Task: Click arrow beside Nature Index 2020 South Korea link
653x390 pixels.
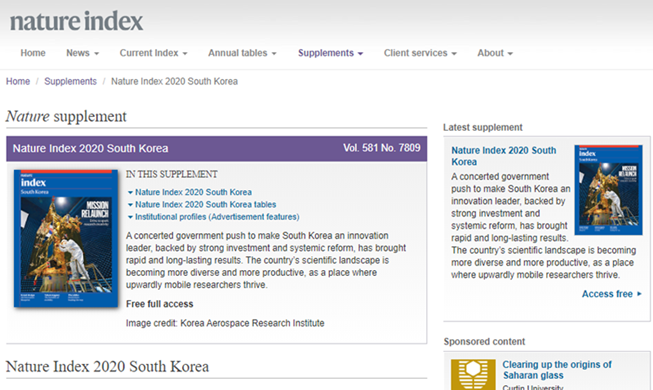Action: tap(130, 192)
